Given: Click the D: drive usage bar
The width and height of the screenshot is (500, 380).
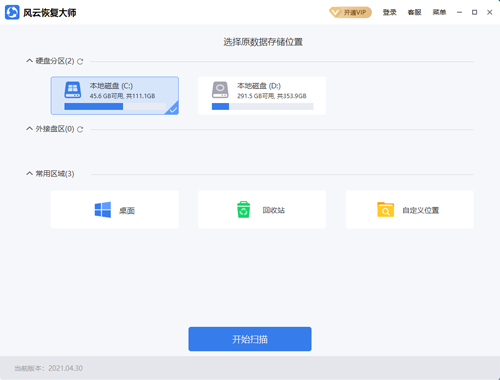Looking at the screenshot, I should point(262,106).
